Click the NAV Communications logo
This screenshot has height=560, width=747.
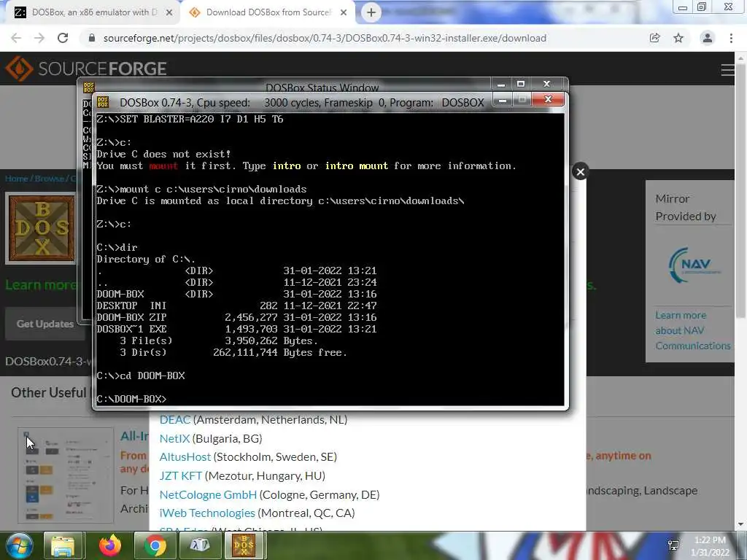coord(694,265)
